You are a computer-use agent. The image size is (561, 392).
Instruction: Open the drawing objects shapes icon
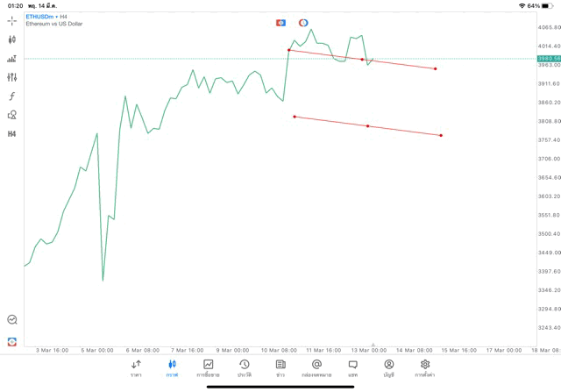coord(12,115)
